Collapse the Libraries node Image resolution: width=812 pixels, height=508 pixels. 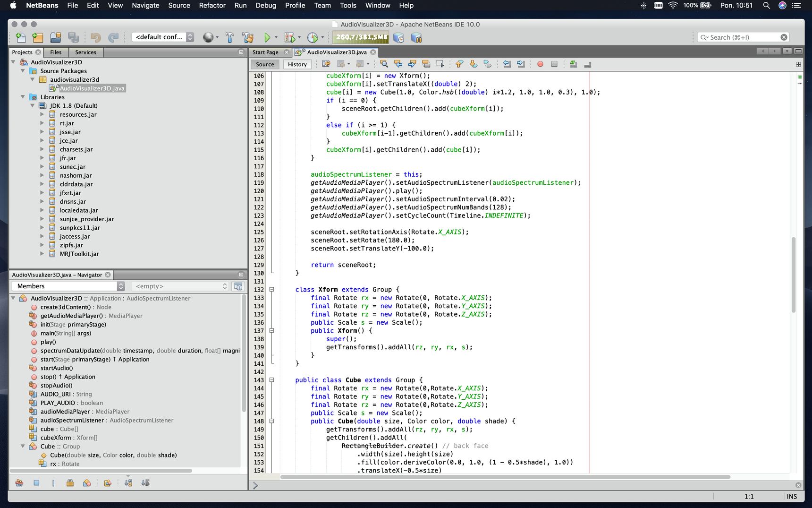point(23,97)
